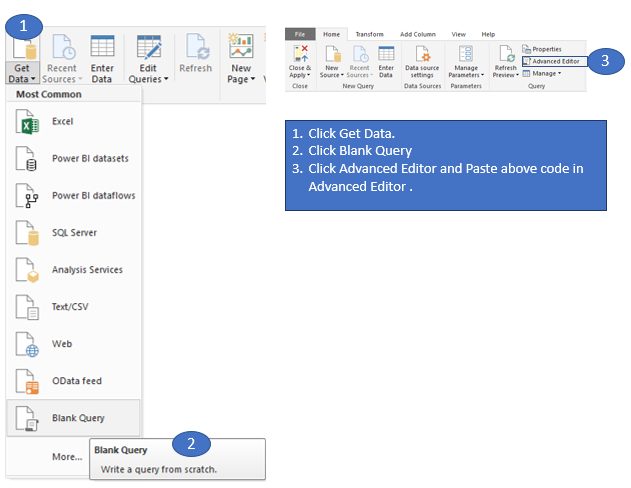Select Text/CSV data source
Viewport: 631px width, 488px height.
pyautogui.click(x=73, y=307)
